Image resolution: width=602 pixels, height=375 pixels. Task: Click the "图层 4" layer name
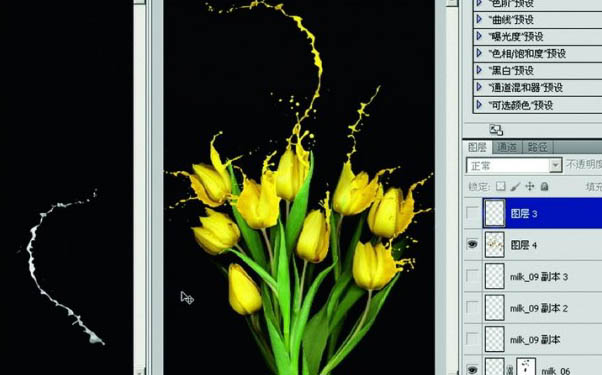524,245
